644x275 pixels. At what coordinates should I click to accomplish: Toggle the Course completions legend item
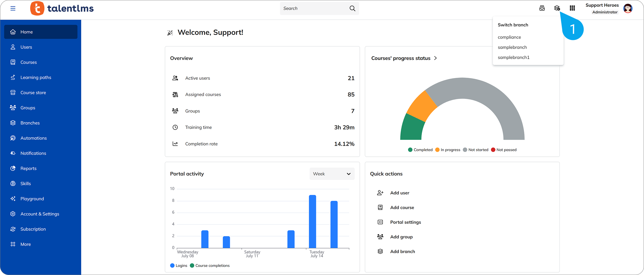210,265
